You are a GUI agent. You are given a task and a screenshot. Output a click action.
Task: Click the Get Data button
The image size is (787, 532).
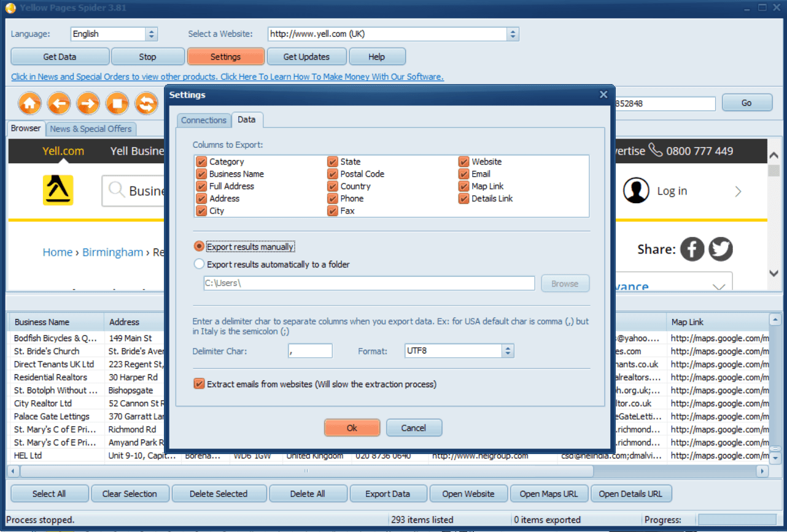point(60,56)
